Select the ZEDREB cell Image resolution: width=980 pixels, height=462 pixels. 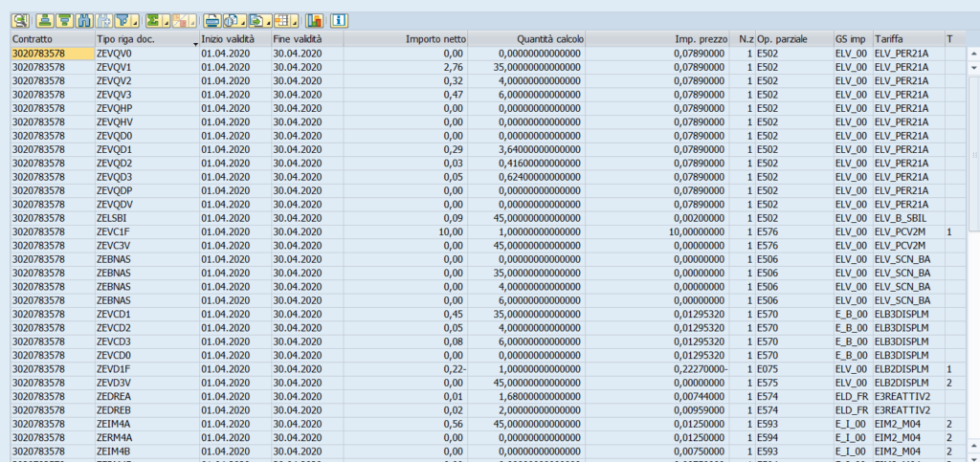point(146,409)
